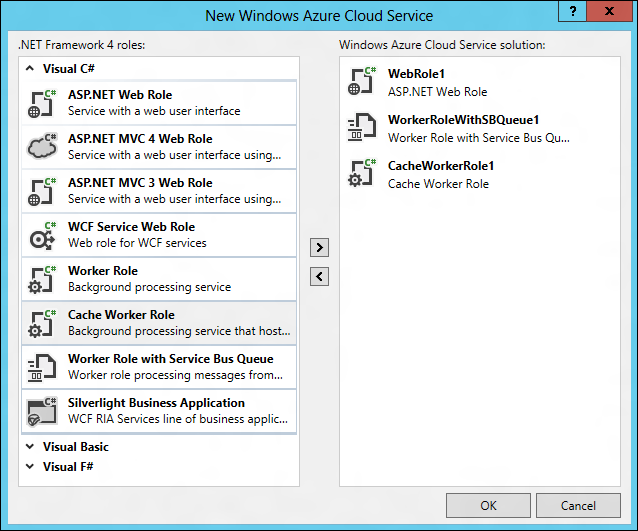
Task: Click the ASP.NET MVC 4 cloud icon
Action: pyautogui.click(x=42, y=147)
